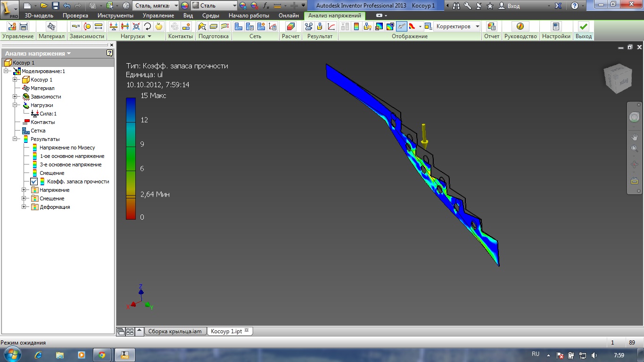This screenshot has height=362, width=644.
Task: Click the Assign Material atom icon
Action: point(51,26)
